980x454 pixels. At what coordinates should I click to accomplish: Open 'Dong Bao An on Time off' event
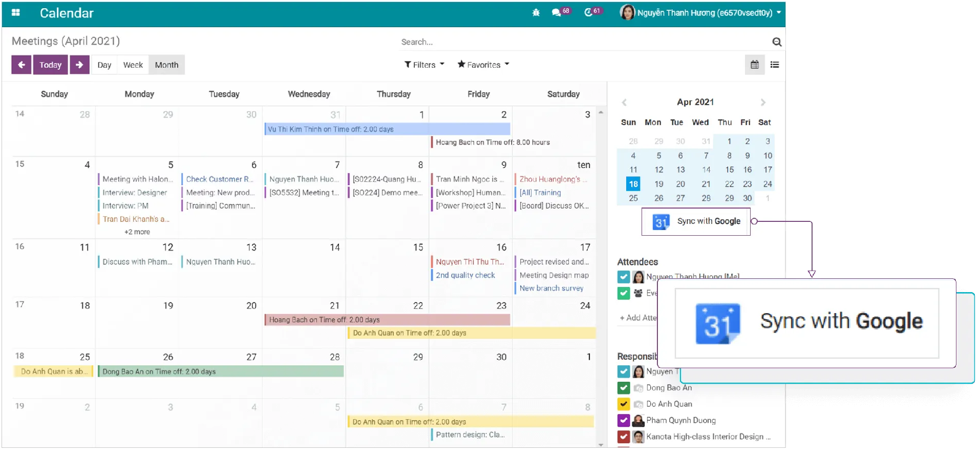pos(221,372)
